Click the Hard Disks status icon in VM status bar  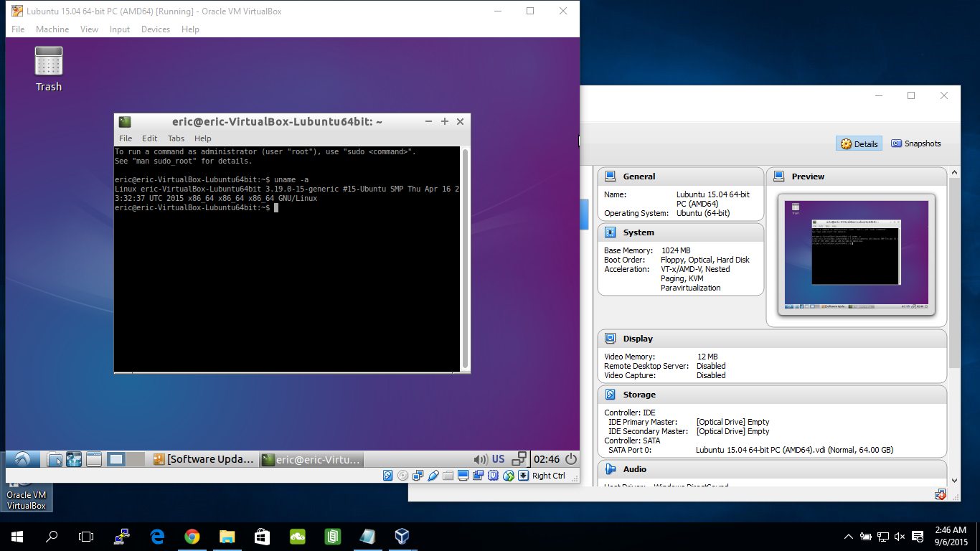388,475
